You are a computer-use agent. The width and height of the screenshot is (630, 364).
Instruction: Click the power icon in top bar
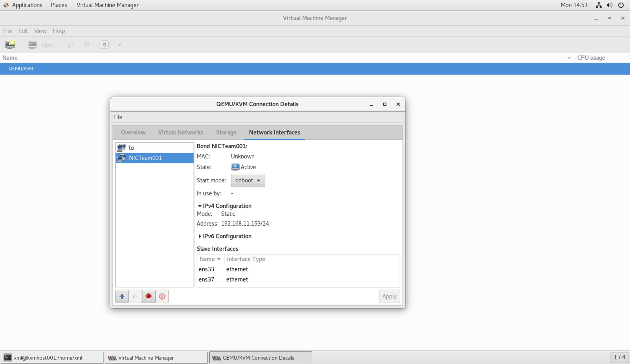621,5
